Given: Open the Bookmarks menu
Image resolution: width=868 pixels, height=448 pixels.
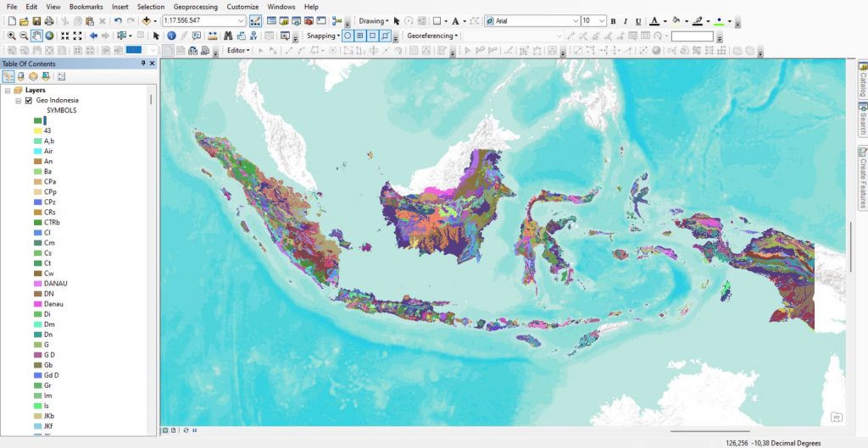Looking at the screenshot, I should click(x=86, y=7).
